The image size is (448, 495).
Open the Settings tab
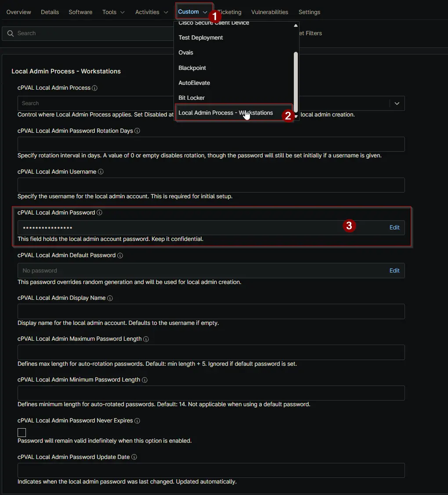pos(309,12)
